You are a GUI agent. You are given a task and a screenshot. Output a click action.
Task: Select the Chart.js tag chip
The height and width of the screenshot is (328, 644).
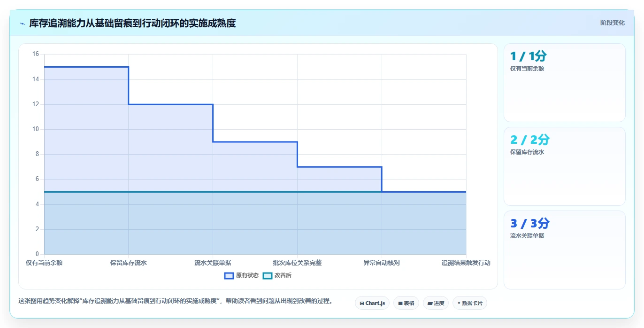(x=372, y=303)
